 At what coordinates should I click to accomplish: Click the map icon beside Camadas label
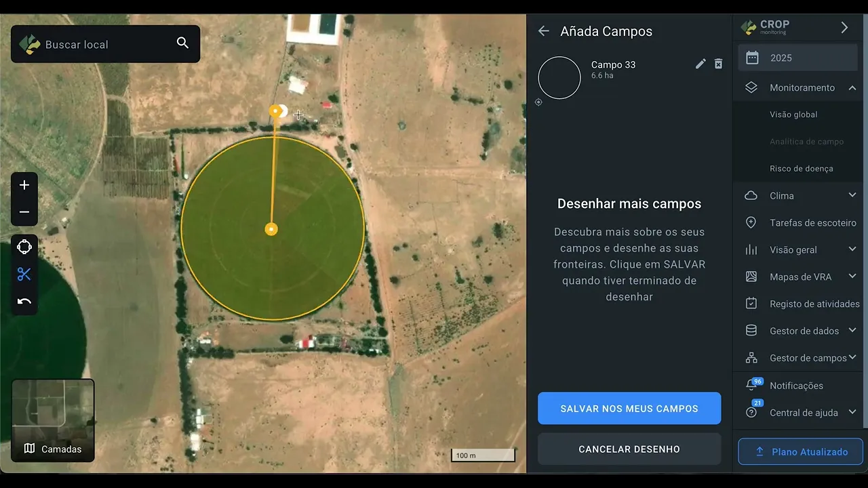(29, 449)
